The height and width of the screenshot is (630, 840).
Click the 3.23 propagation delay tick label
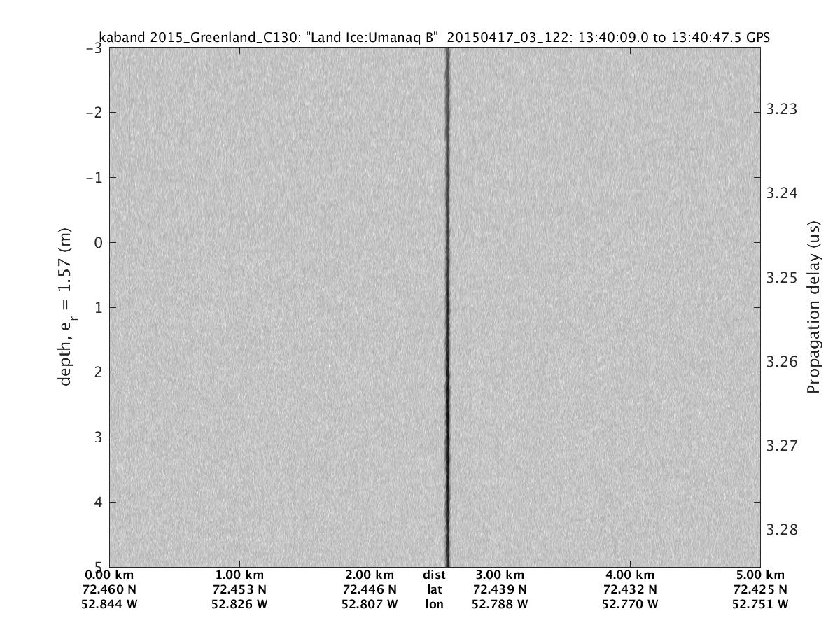click(781, 109)
